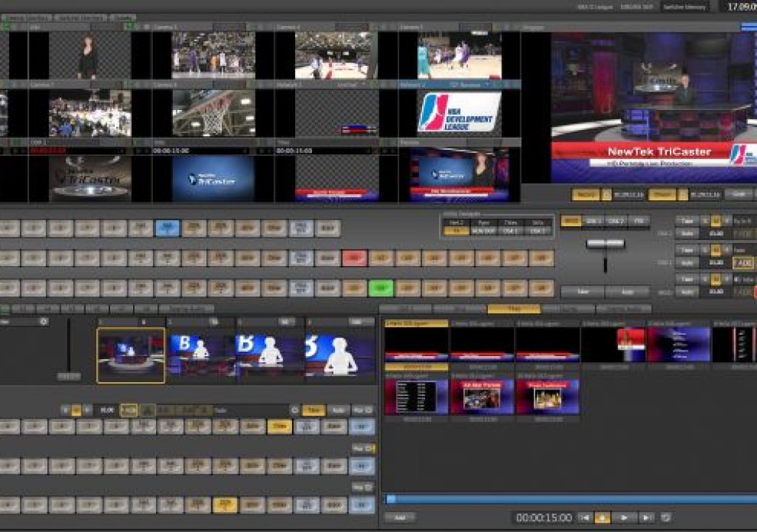Open the tab right of the highlighted Title tab
Viewport: 757px width, 532px height.
(568, 308)
